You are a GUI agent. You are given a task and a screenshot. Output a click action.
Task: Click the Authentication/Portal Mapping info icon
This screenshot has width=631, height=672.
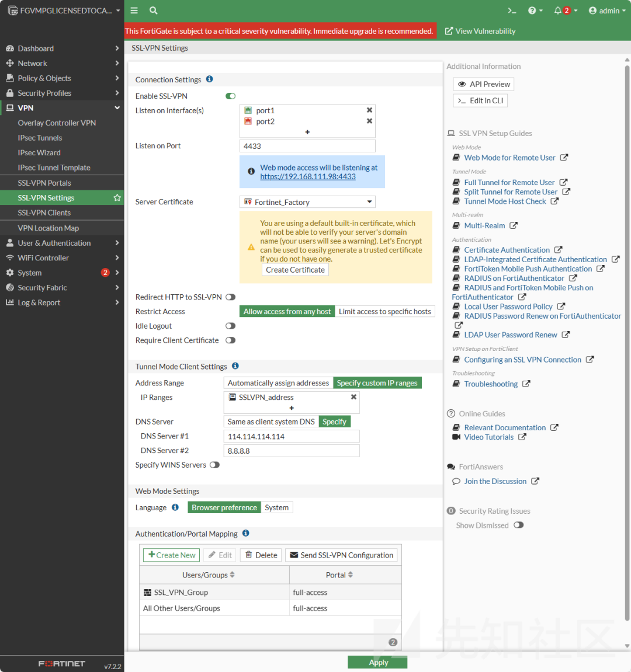pos(245,533)
